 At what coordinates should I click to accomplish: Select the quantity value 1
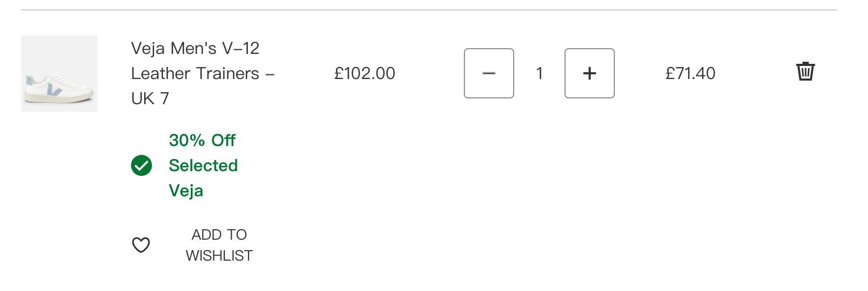click(539, 73)
